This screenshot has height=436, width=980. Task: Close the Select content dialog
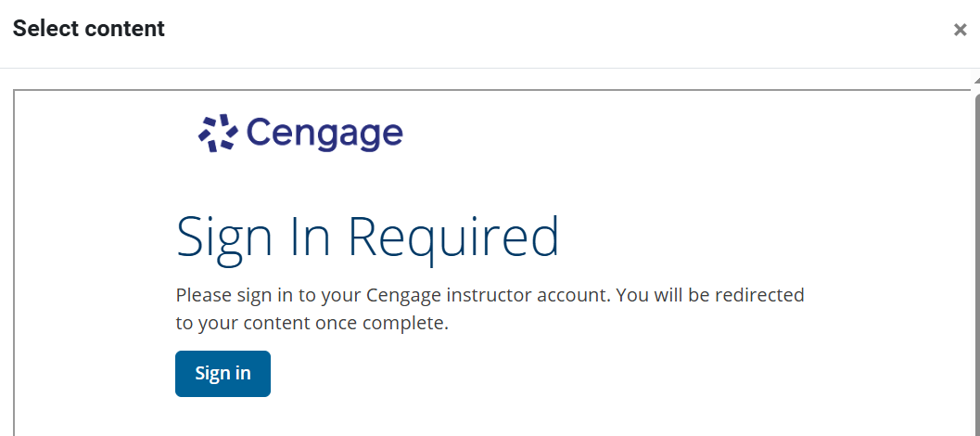[960, 30]
